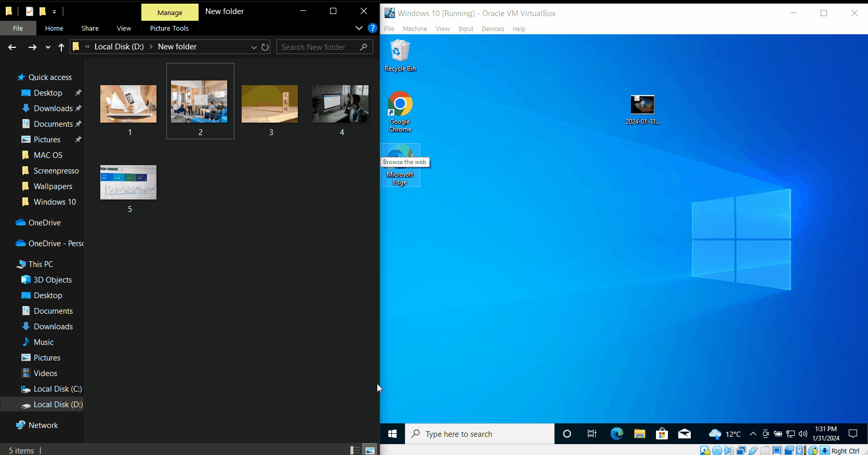Open the Mail app from the VM taskbar
The width and height of the screenshot is (868, 455).
click(685, 434)
